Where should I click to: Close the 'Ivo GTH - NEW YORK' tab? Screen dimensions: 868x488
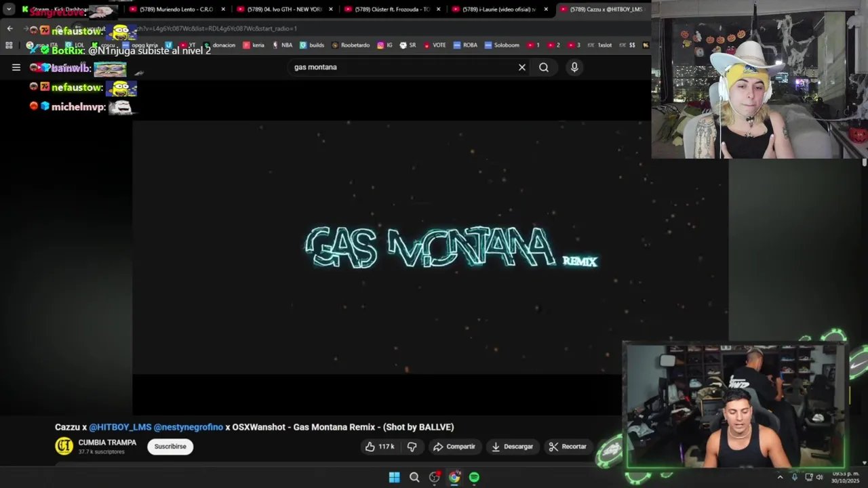[x=331, y=9]
